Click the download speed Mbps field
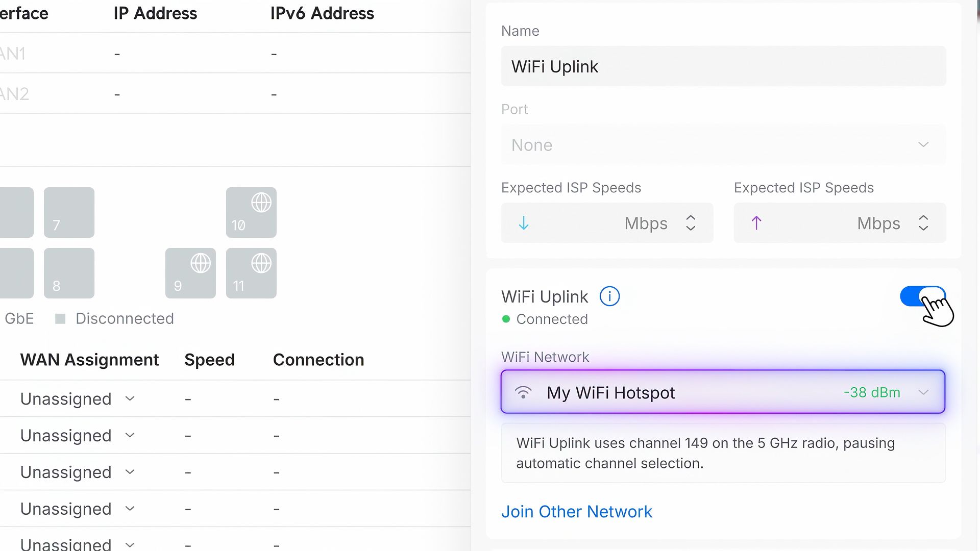Image resolution: width=980 pixels, height=551 pixels. [607, 223]
